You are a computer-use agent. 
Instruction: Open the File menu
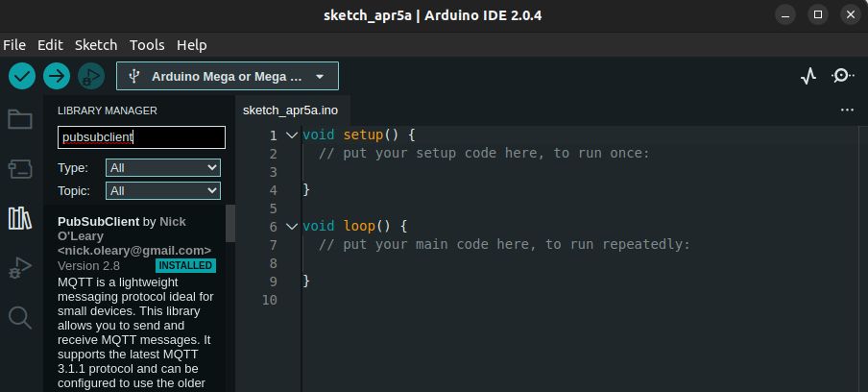pos(14,45)
